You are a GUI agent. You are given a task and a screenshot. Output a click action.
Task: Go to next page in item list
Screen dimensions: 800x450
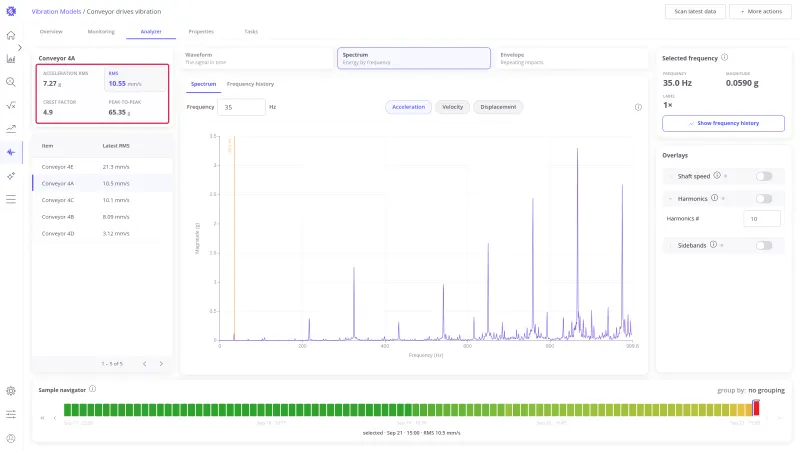[161, 364]
